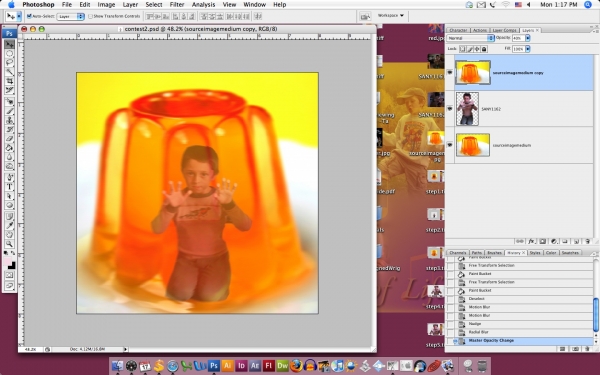The width and height of the screenshot is (600, 375).
Task: Create new adjustment layer icon
Action: (x=554, y=241)
